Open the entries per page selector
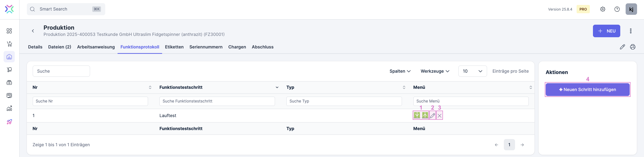Image resolution: width=644 pixels, height=157 pixels. (472, 71)
